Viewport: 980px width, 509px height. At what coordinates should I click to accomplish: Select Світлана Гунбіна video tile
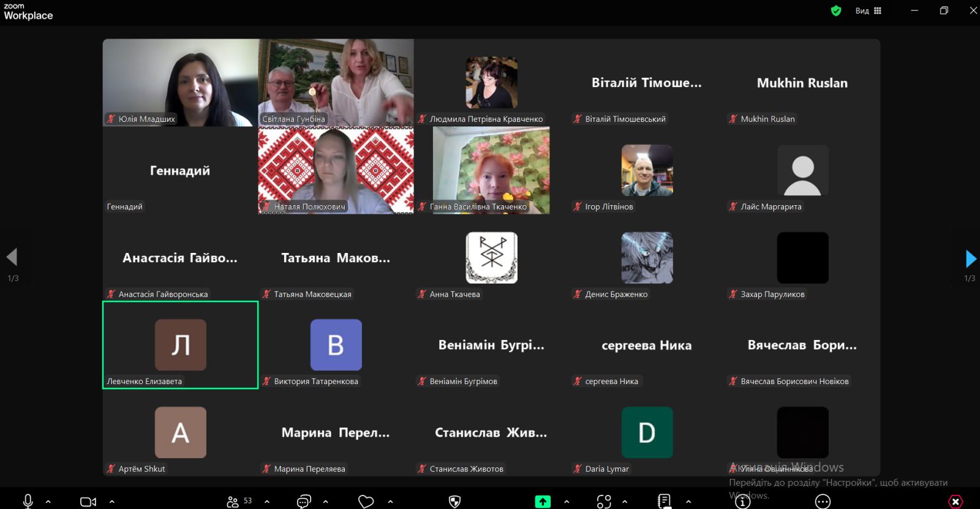pyautogui.click(x=336, y=83)
